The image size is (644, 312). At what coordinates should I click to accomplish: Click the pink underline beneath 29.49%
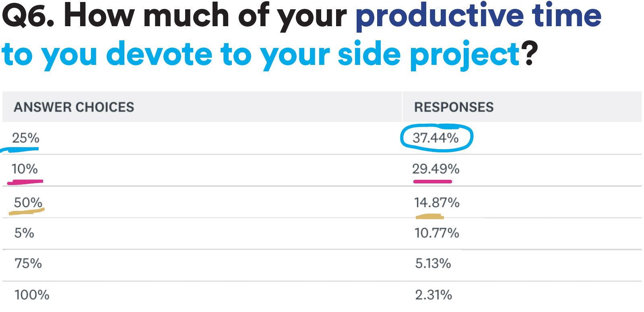click(433, 182)
